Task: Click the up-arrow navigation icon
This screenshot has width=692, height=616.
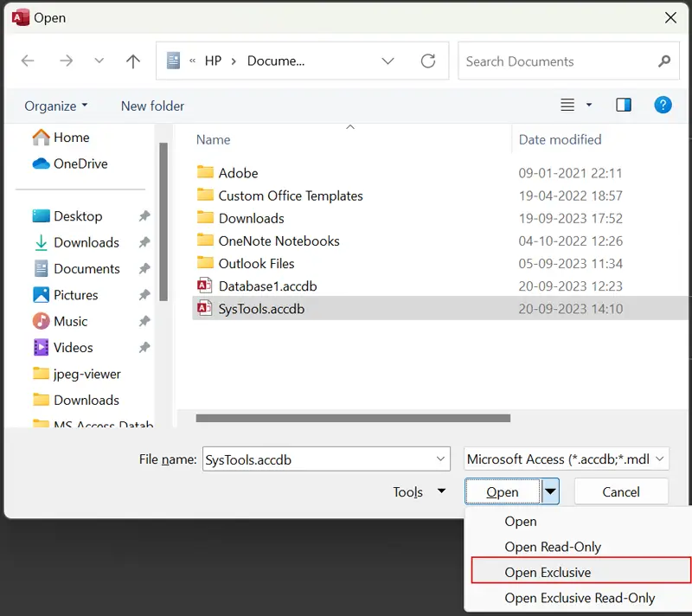Action: tap(133, 61)
